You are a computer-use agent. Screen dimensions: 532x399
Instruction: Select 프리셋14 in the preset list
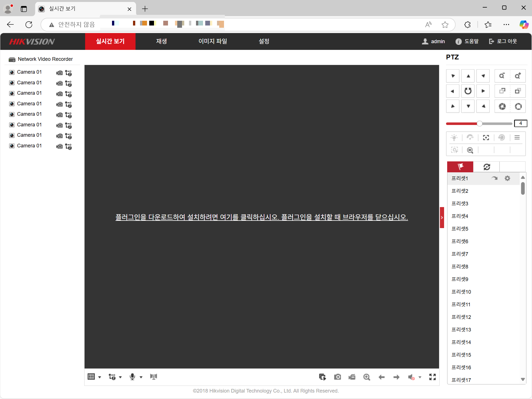tap(484, 342)
